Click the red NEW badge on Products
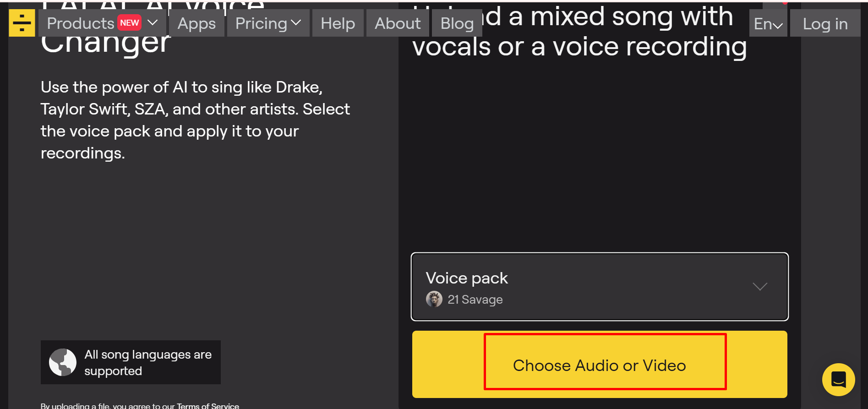This screenshot has height=409, width=868. coord(130,22)
